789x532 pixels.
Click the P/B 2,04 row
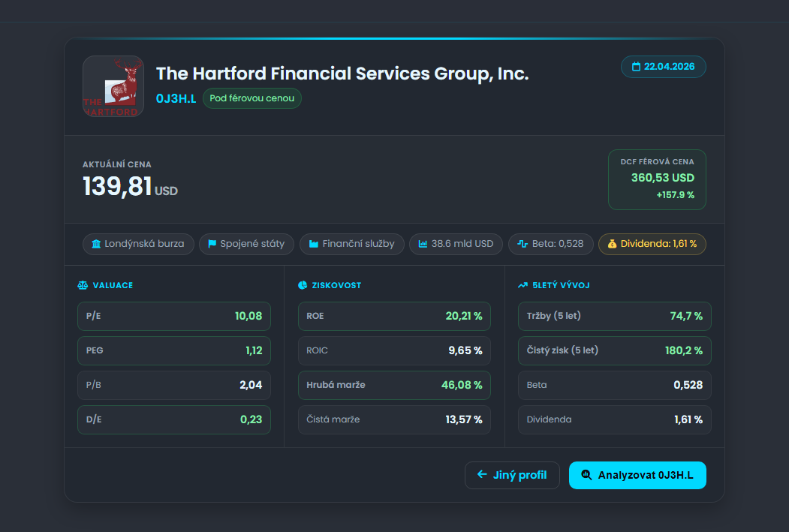point(174,385)
